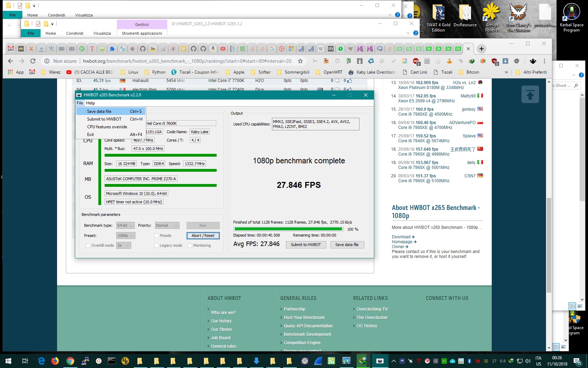This screenshot has height=368, width=588.
Task: Open the Priority Normal dropdown
Action: [167, 225]
